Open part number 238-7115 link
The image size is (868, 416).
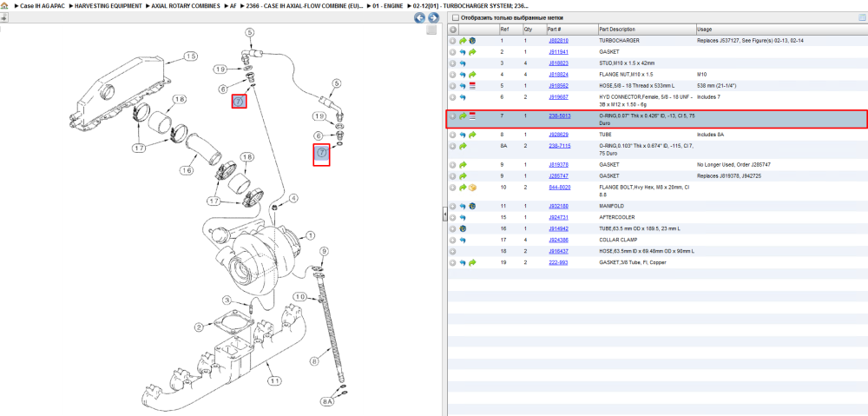pyautogui.click(x=559, y=146)
